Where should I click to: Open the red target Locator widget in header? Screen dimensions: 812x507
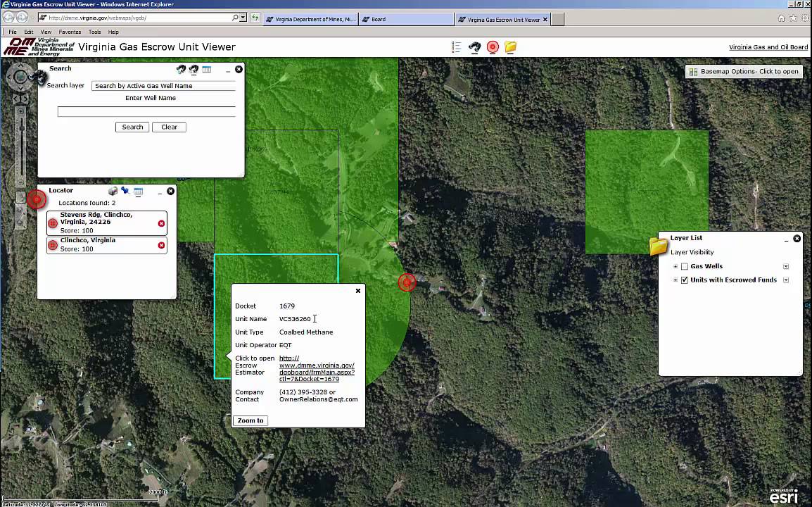(493, 47)
